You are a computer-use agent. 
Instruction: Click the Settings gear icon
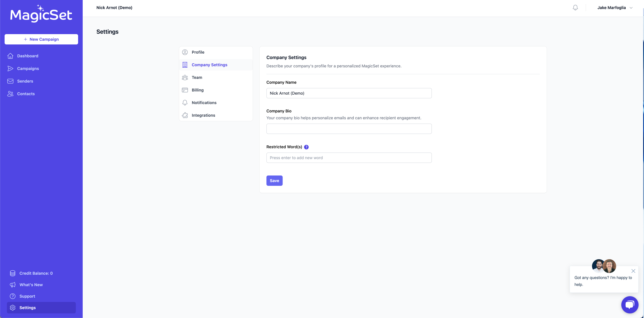click(13, 308)
